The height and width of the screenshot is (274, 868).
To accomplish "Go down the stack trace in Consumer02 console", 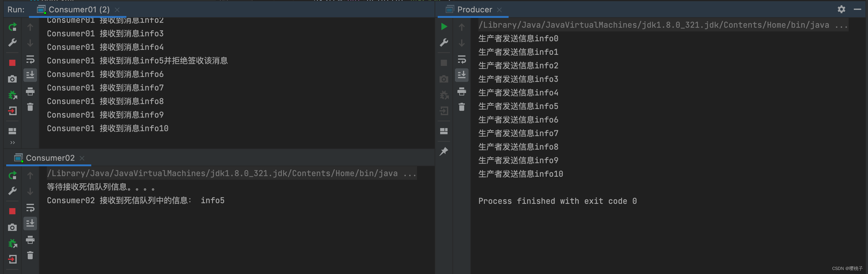I will click(x=30, y=191).
